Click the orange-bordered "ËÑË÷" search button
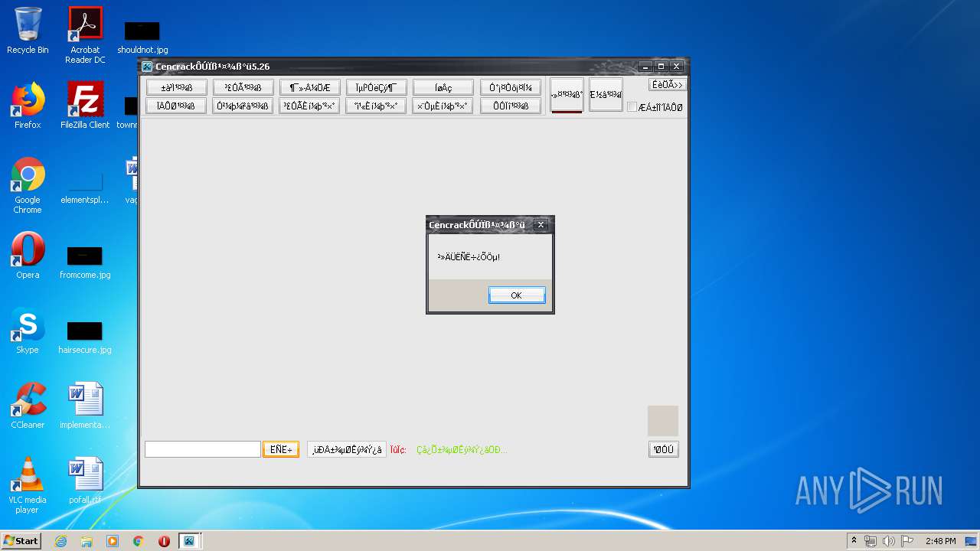This screenshot has width=980, height=551. 281,449
